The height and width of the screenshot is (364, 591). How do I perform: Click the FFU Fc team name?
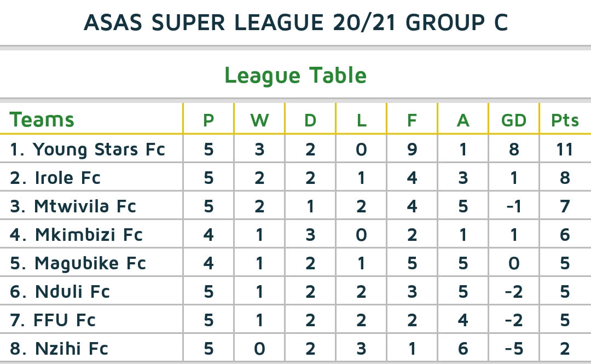pyautogui.click(x=53, y=320)
